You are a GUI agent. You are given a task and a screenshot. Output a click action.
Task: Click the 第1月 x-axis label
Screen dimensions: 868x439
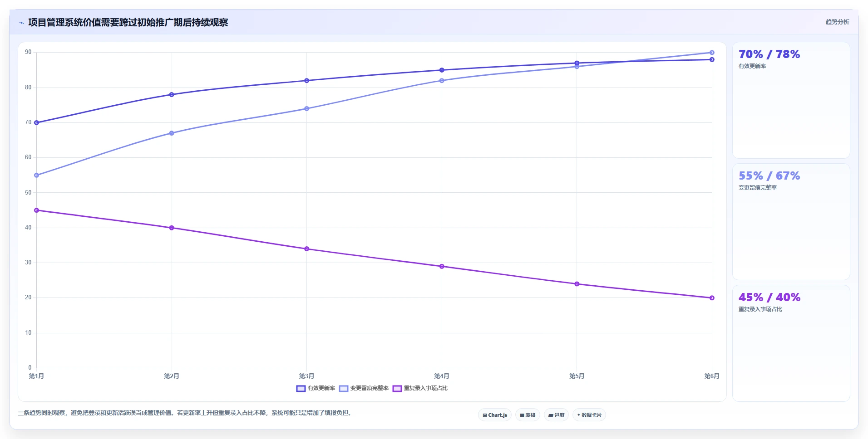point(37,376)
